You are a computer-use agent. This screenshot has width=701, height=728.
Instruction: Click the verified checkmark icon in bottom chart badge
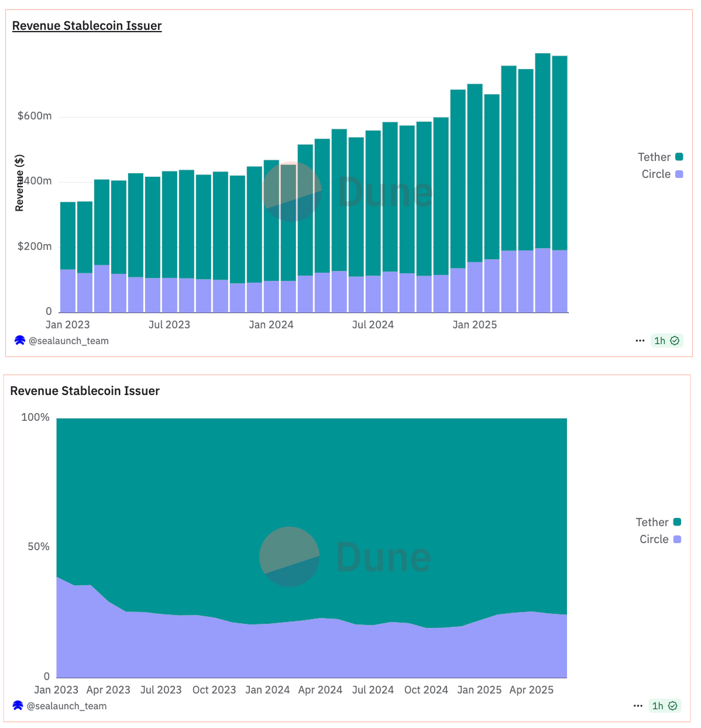coord(673,706)
